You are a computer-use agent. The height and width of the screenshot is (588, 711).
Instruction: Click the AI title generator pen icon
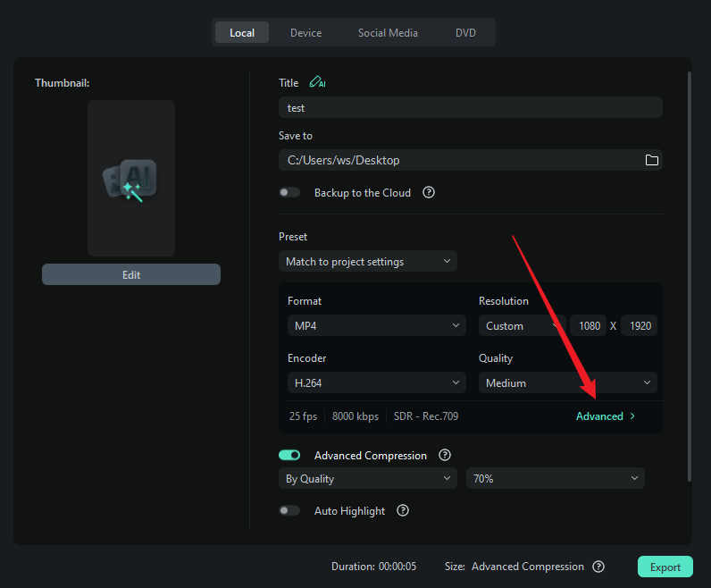[316, 82]
